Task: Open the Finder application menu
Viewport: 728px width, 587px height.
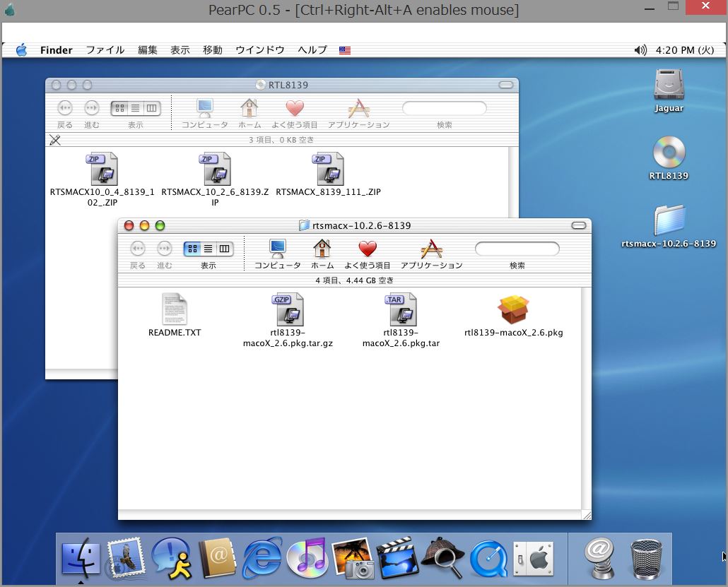Action: pos(56,50)
